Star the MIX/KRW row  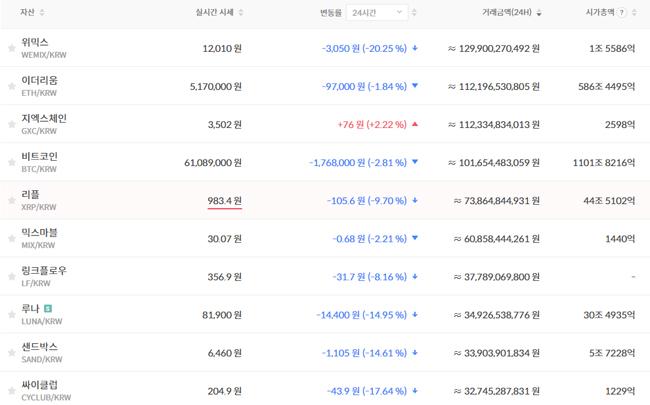(12, 238)
